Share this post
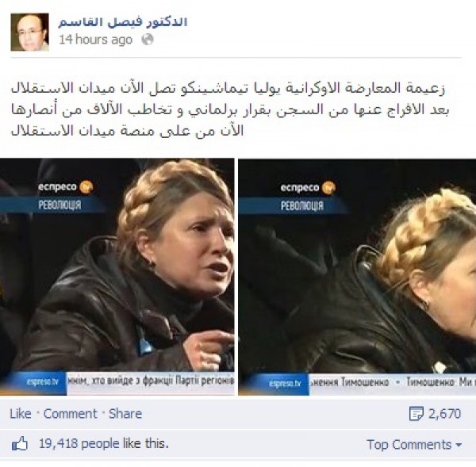The height and width of the screenshot is (467, 476). click(125, 414)
